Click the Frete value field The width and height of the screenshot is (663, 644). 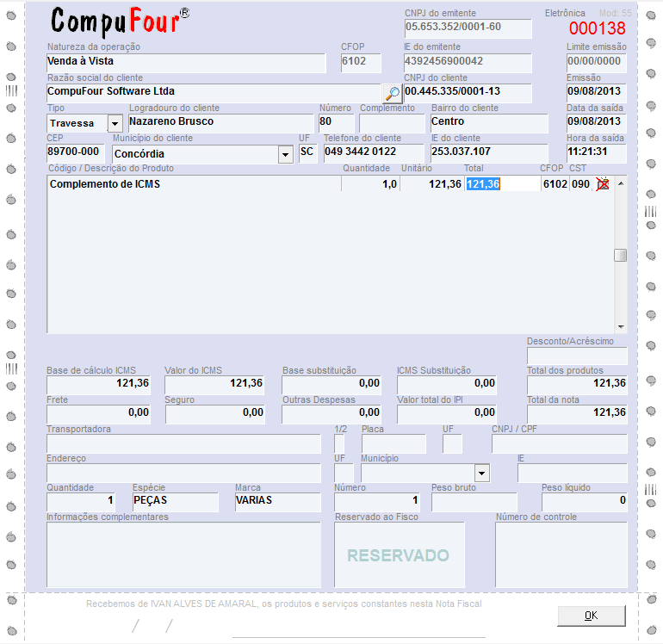tap(98, 413)
